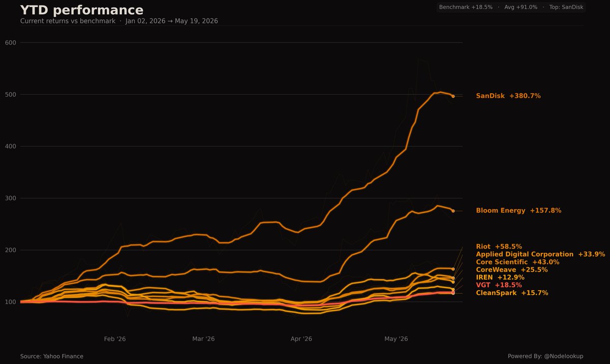Select the VGT +18.5% benchmark label

[x=499, y=285]
